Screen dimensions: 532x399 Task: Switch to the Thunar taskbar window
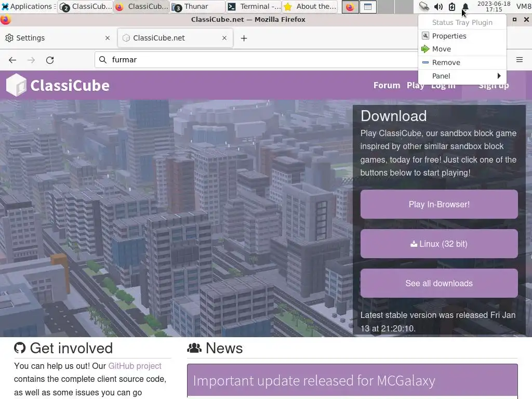(197, 6)
